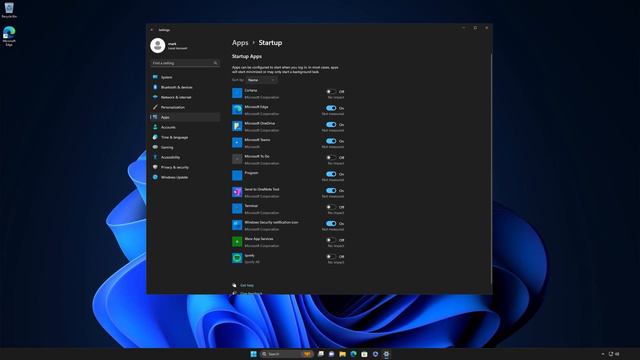
Task: Disable Program startup toggle
Action: click(x=331, y=174)
